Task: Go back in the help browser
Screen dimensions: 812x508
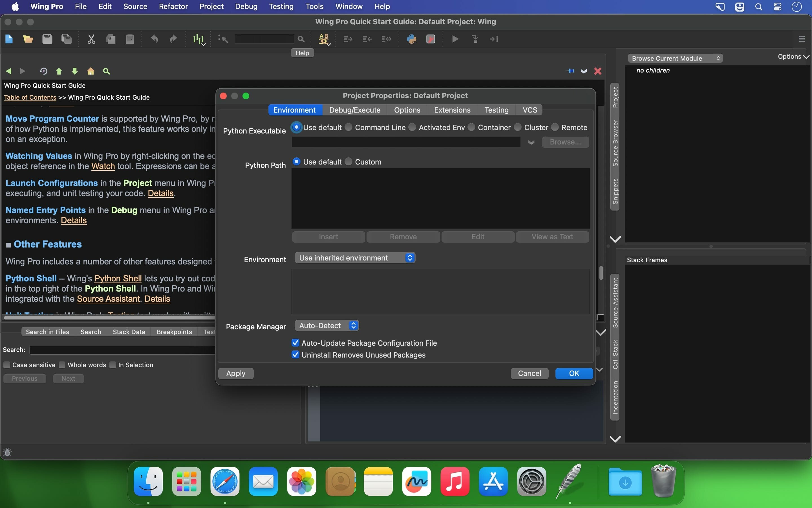Action: (x=9, y=71)
